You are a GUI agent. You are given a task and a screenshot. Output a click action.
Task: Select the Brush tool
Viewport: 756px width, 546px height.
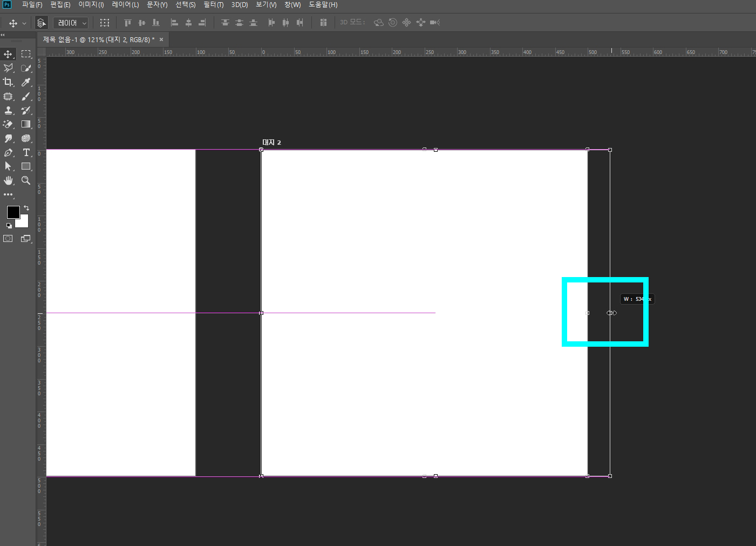26,96
